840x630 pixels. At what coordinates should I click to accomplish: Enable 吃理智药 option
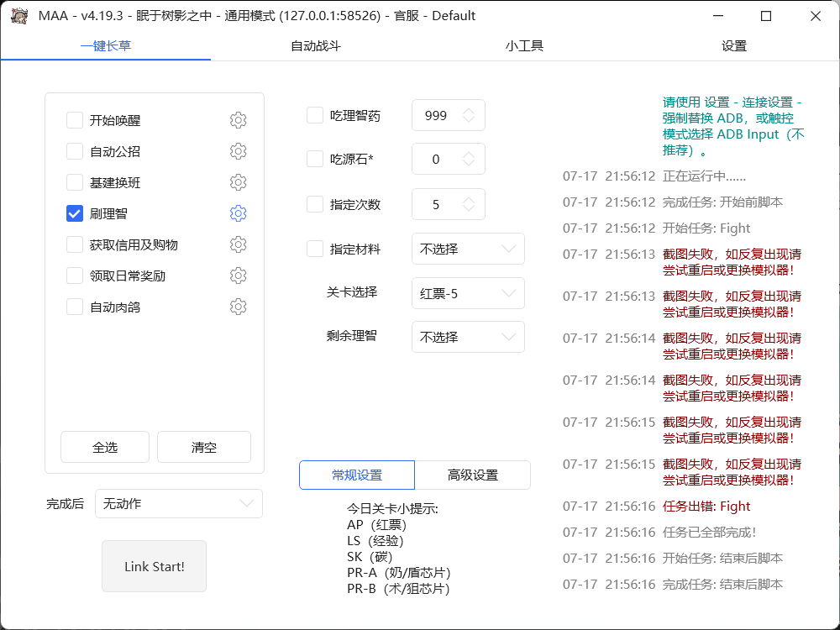[x=315, y=115]
